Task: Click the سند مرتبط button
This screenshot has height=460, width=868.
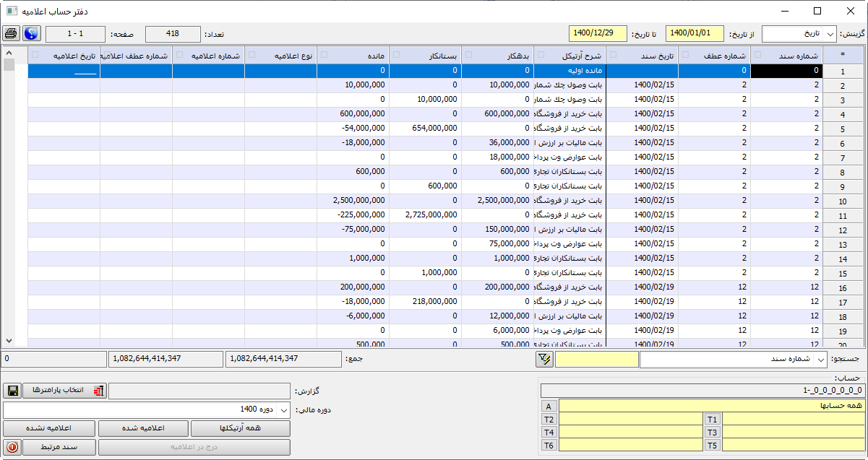Action: click(x=59, y=447)
